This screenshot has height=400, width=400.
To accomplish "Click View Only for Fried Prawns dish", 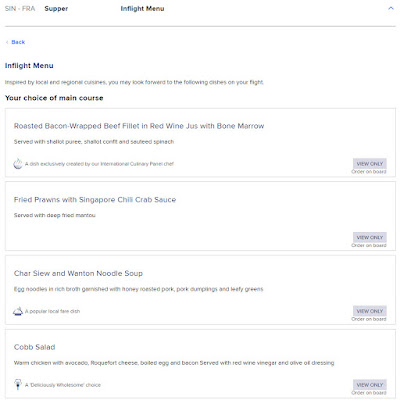I will point(370,237).
